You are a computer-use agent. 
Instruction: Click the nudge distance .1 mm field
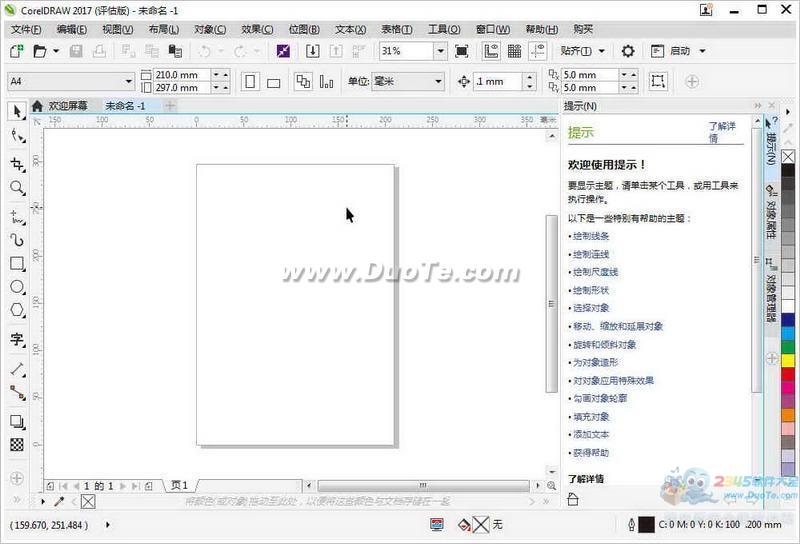point(498,82)
